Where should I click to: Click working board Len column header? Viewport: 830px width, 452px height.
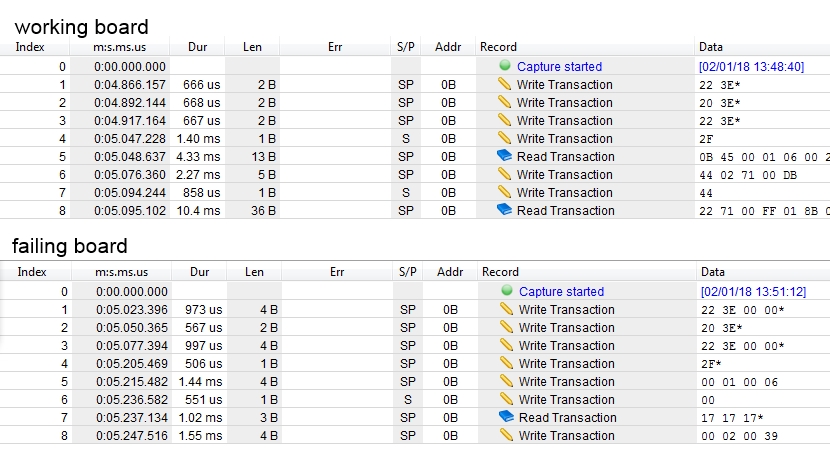tap(252, 47)
